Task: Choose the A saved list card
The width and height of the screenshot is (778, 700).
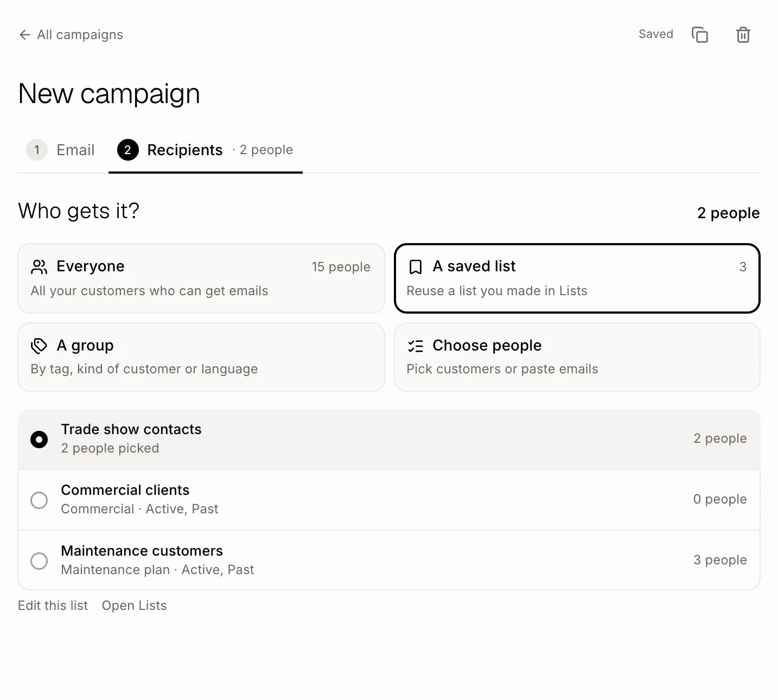Action: click(x=577, y=278)
